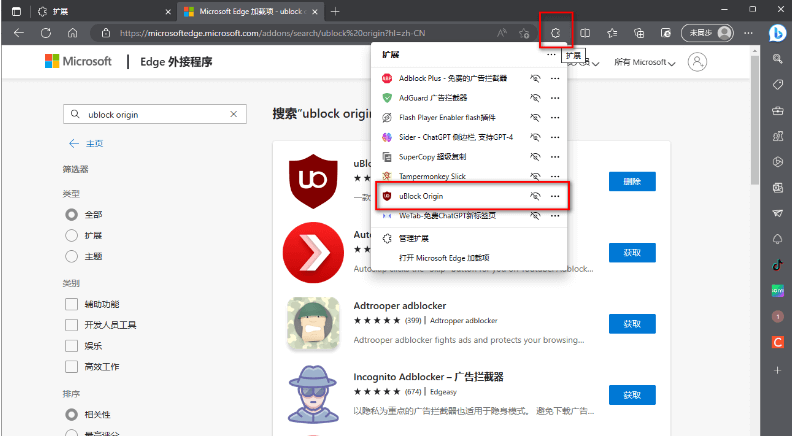Open the sidebar send paper-plane icon

[778, 213]
